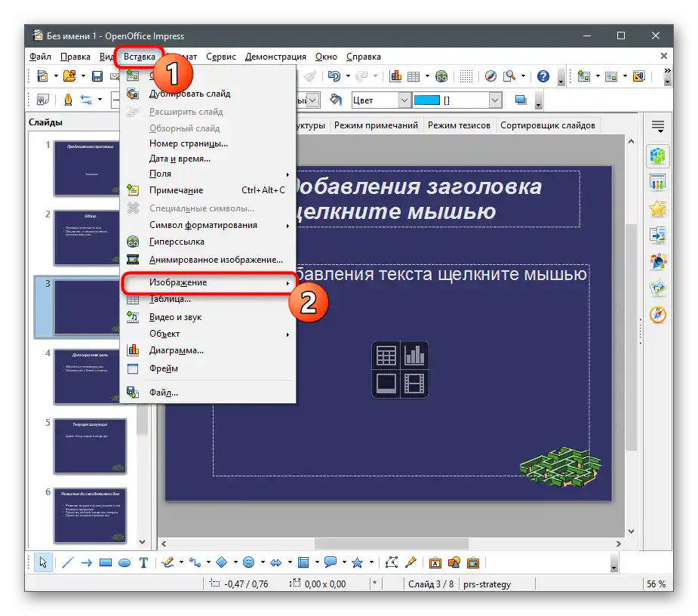The height and width of the screenshot is (616, 698).
Task: Click the Undo arrow icon
Action: pos(334,76)
